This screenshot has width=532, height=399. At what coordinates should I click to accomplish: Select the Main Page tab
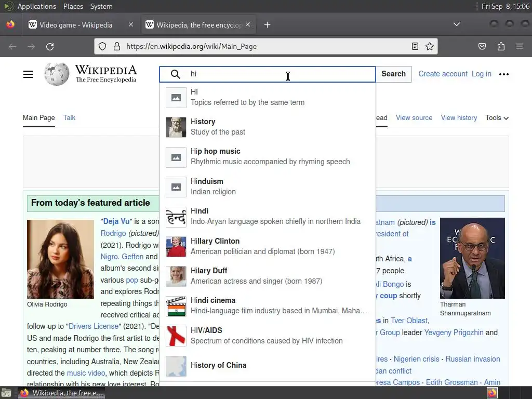pyautogui.click(x=38, y=118)
